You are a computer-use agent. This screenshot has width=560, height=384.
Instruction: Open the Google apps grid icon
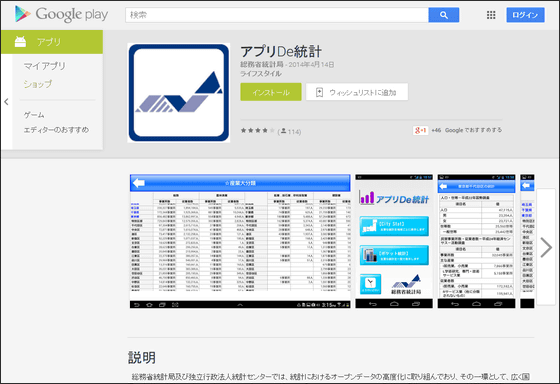pos(491,15)
